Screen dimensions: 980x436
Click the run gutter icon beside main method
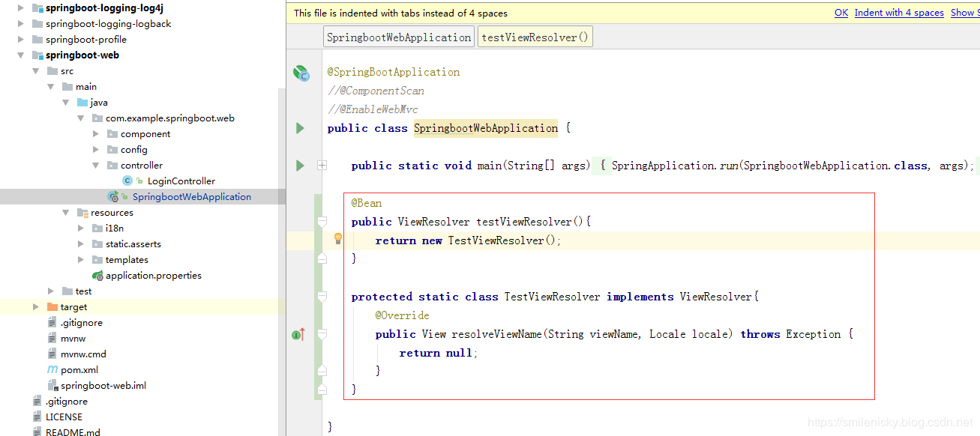pos(300,166)
